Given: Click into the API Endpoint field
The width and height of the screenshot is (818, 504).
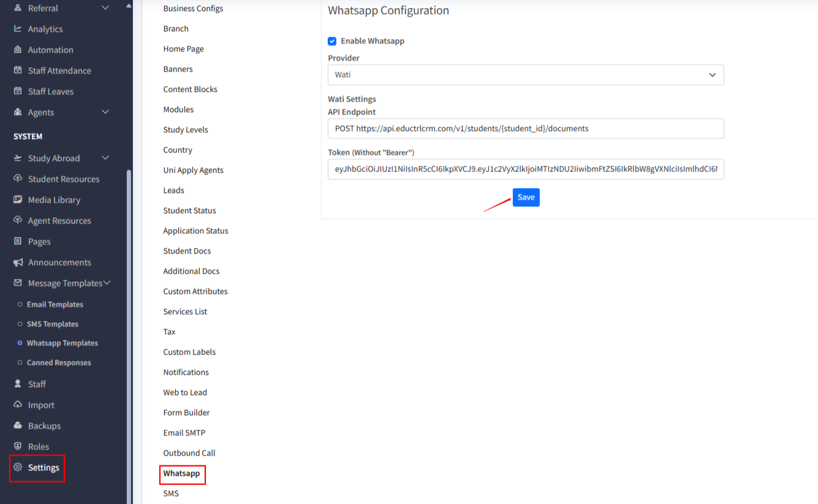Looking at the screenshot, I should point(525,129).
